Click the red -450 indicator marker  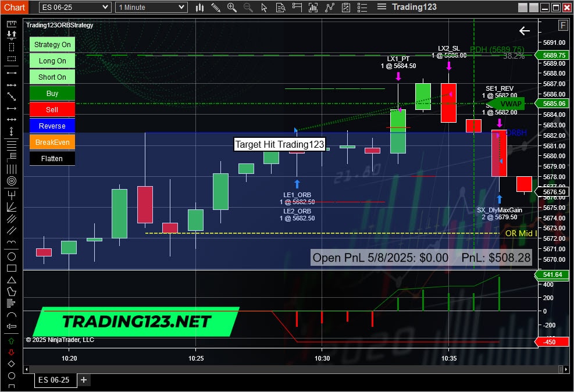point(552,342)
